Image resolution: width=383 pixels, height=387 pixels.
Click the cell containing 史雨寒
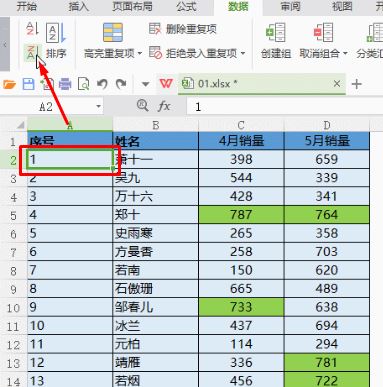point(156,233)
